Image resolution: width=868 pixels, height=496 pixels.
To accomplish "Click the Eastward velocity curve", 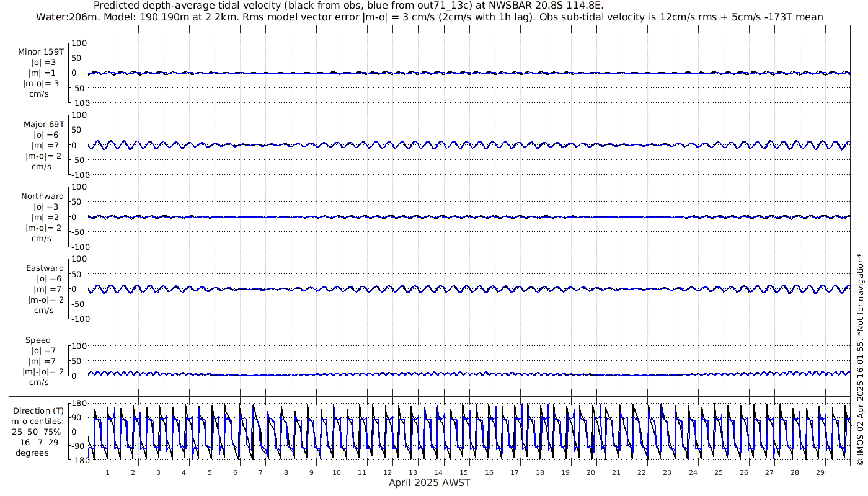I will coord(469,289).
